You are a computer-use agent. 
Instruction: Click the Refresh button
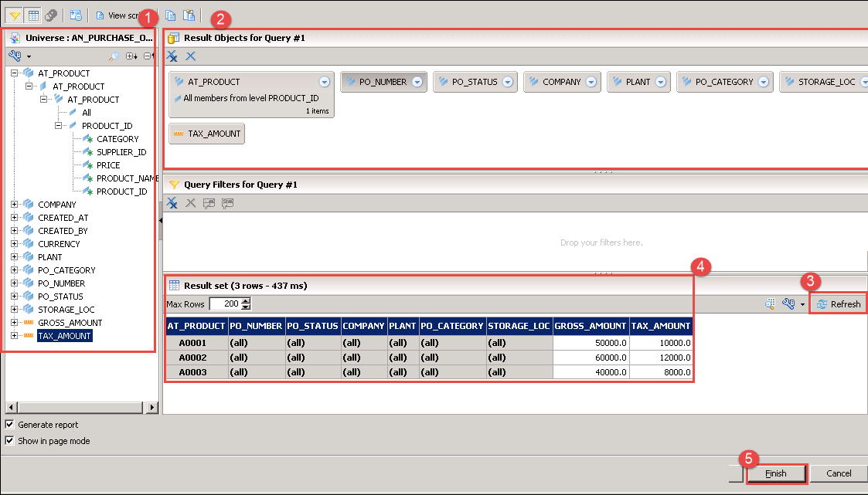(x=839, y=303)
